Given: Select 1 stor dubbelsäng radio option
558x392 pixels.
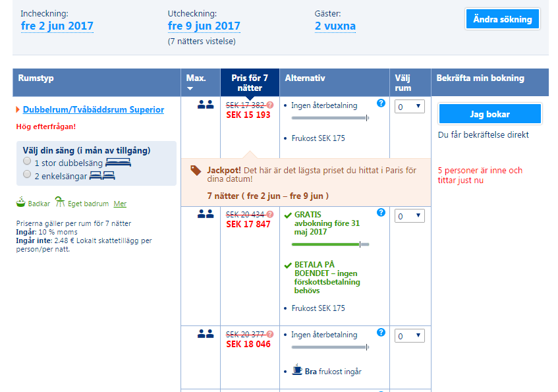Looking at the screenshot, I should point(27,161).
